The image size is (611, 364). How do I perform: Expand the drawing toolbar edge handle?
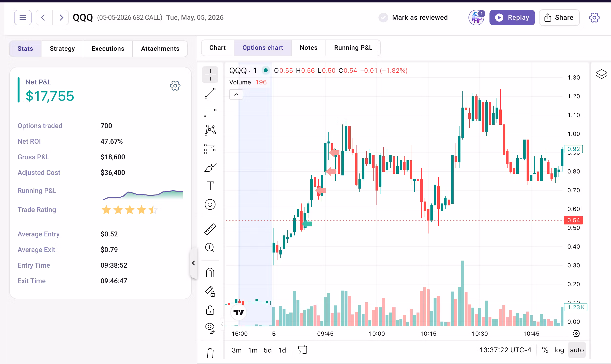pos(222,324)
